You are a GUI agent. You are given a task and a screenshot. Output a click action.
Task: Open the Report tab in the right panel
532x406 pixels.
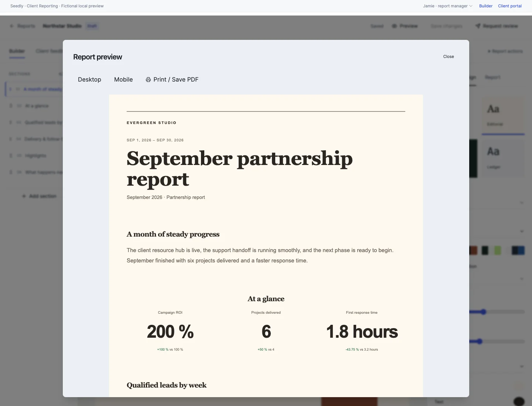point(492,78)
